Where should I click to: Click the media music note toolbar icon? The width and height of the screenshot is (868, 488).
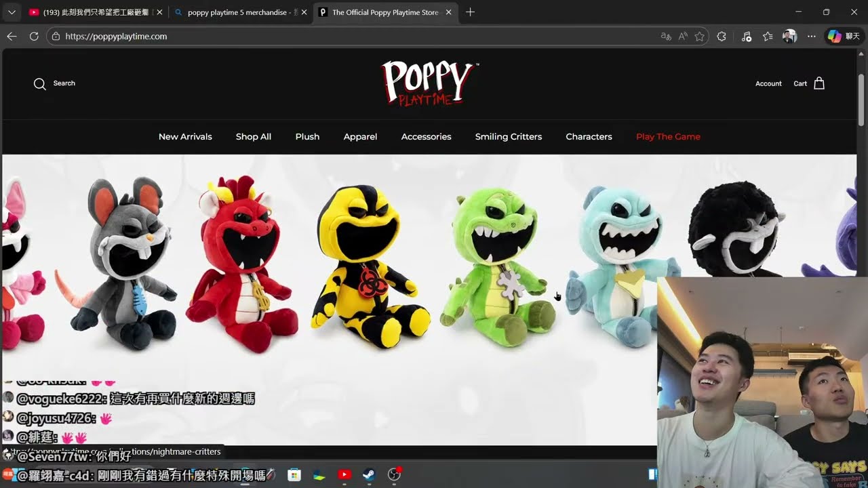tap(746, 37)
